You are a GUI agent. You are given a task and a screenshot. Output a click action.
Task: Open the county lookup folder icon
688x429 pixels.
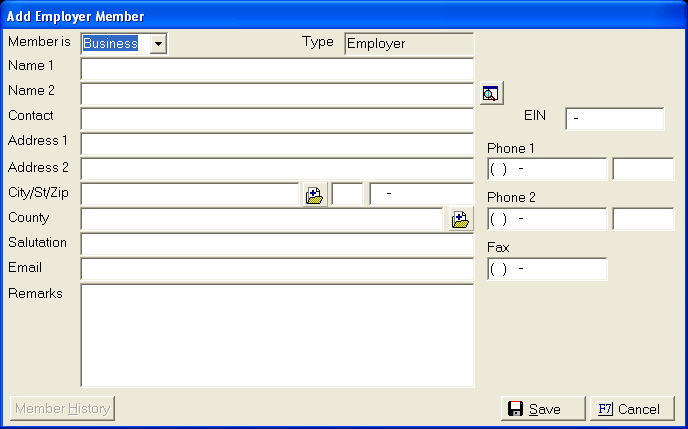(x=460, y=219)
